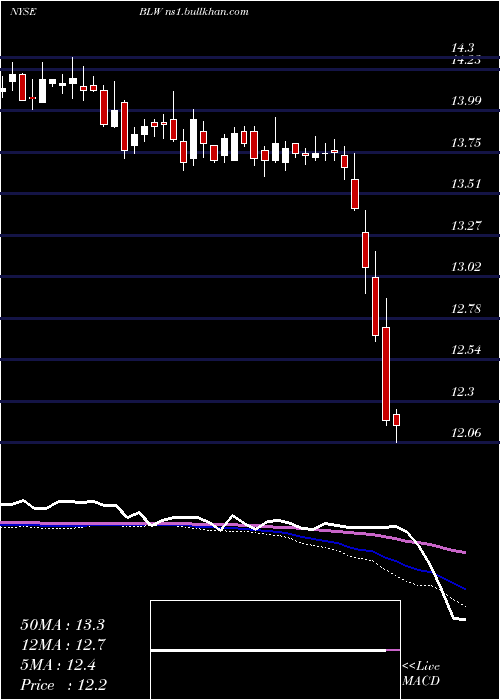Click the 5MA : 12.4 readout

(59, 665)
